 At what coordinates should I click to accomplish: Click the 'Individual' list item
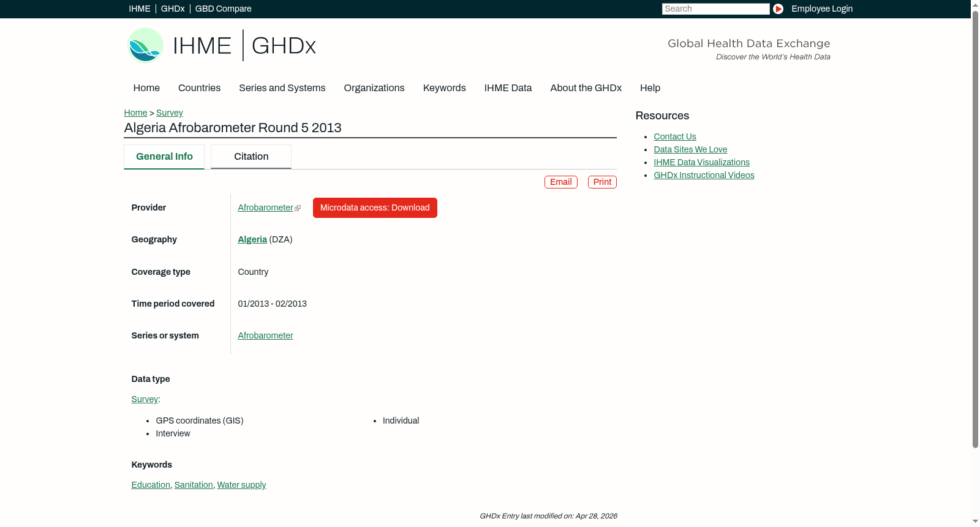401,421
